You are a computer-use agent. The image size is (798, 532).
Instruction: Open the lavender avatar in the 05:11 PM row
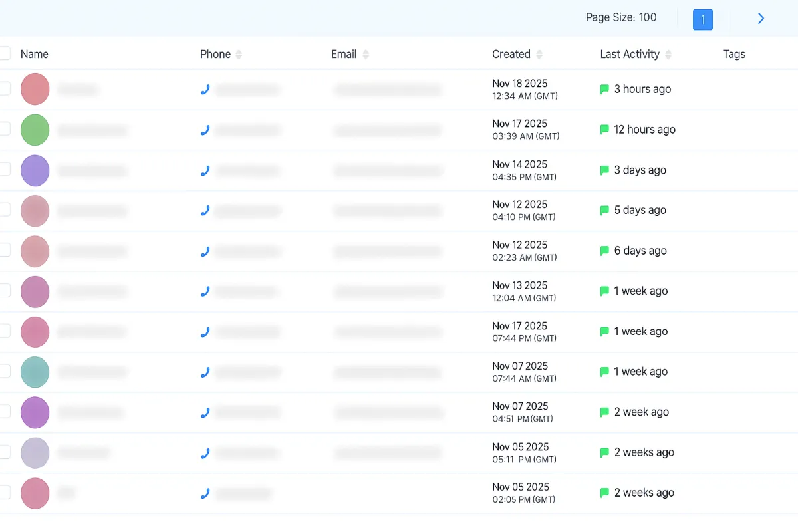[x=35, y=453]
